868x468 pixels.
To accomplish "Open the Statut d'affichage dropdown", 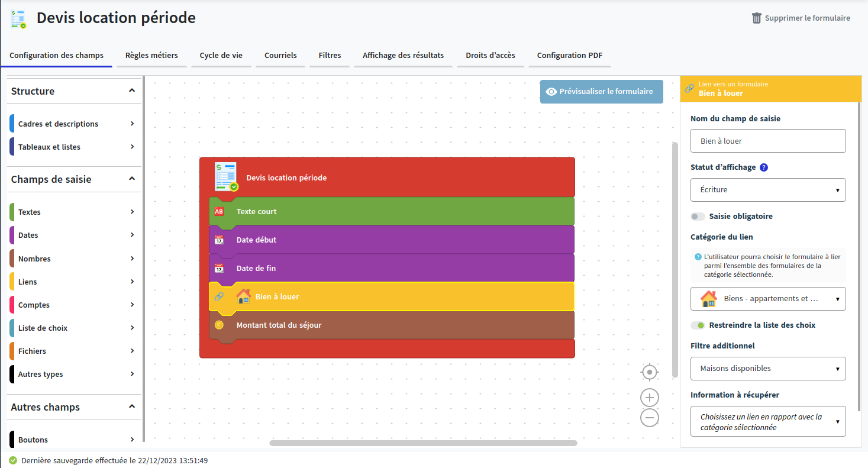I will pyautogui.click(x=767, y=190).
